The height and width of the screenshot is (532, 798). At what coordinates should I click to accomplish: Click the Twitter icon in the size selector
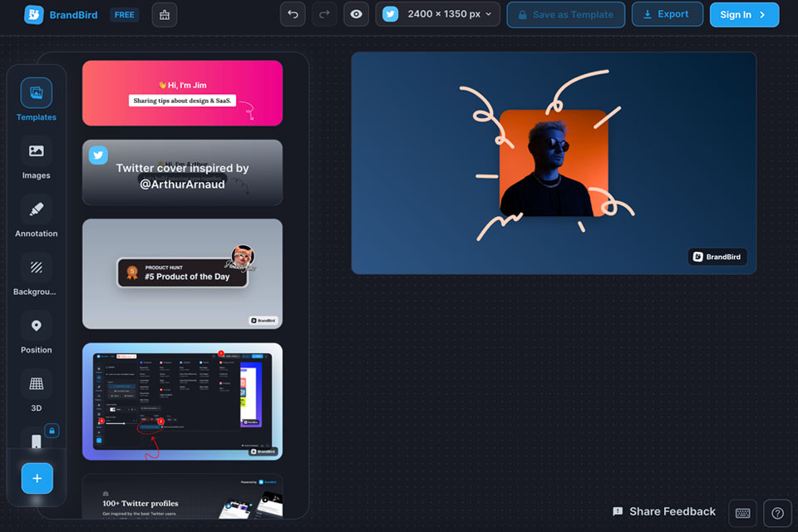point(391,14)
